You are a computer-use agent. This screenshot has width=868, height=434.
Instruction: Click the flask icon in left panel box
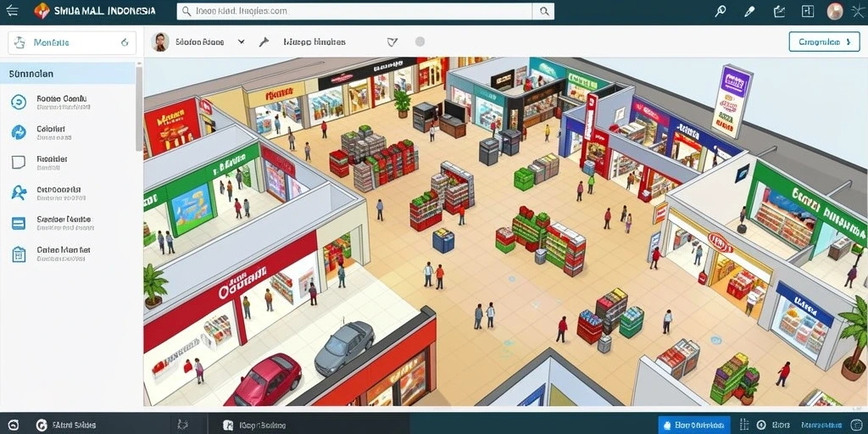click(20, 42)
